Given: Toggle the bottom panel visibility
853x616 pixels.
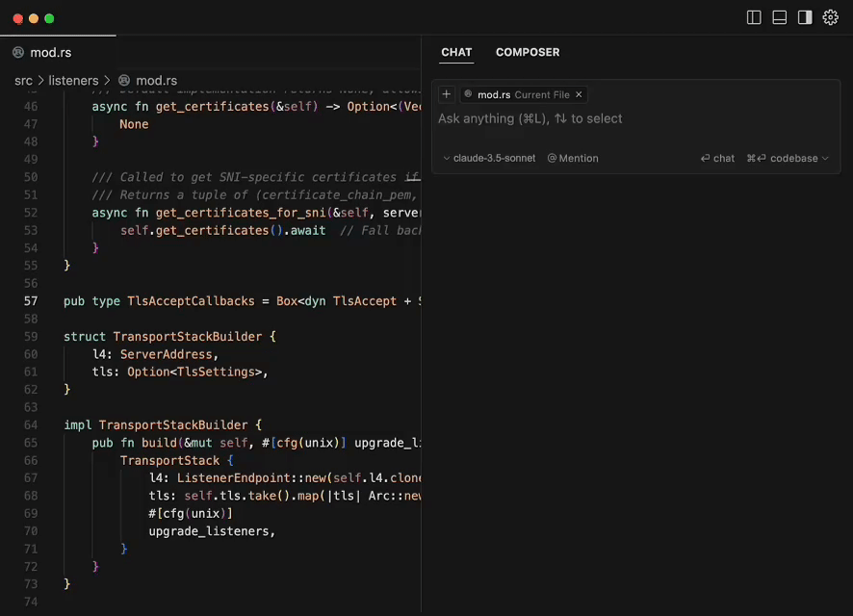Looking at the screenshot, I should coord(779,16).
